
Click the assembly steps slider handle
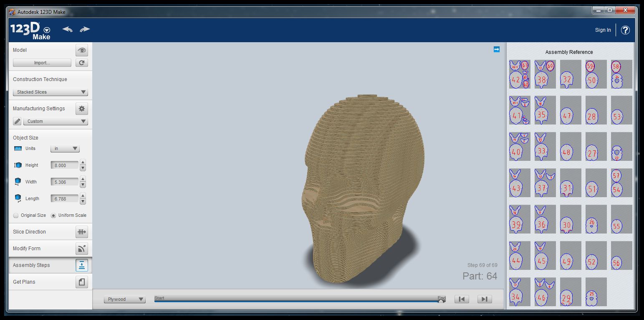[x=441, y=300]
